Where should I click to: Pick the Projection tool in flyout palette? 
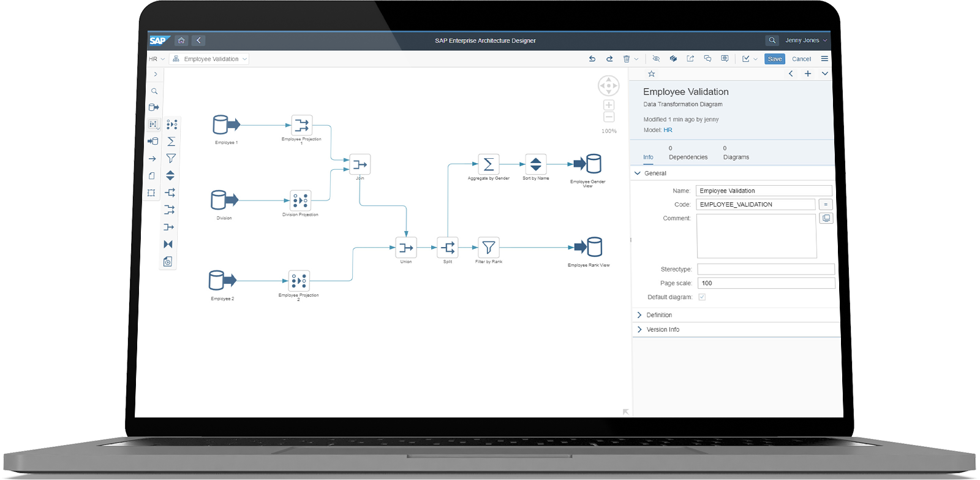[x=172, y=124]
